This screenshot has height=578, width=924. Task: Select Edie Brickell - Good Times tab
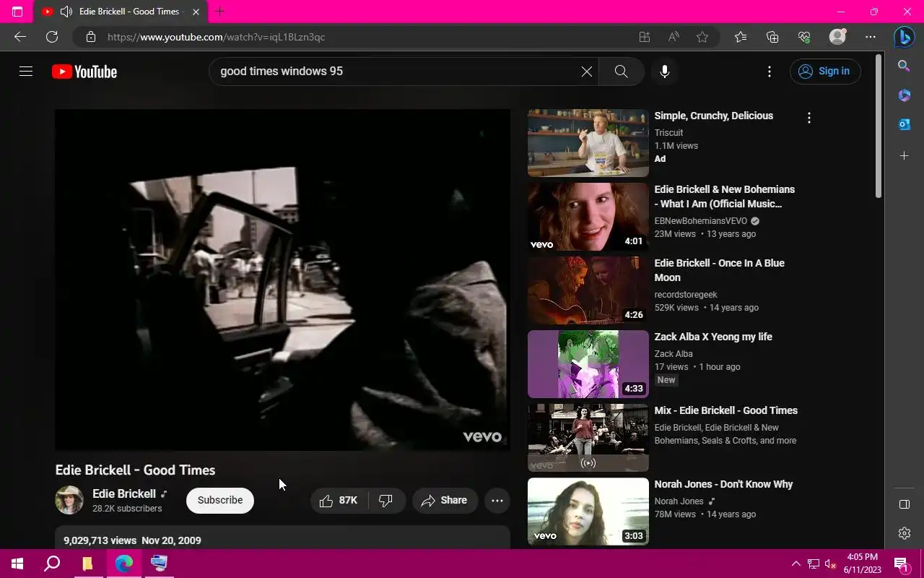[121, 12]
